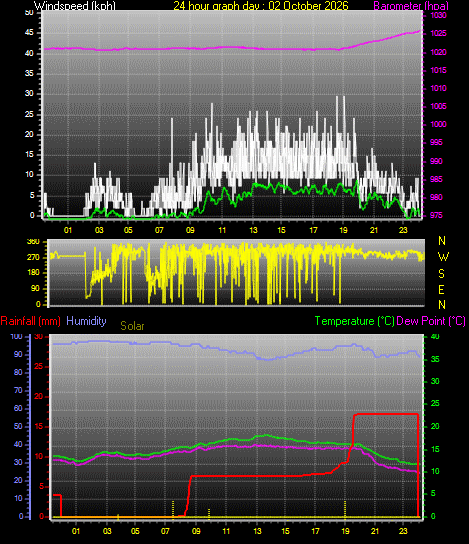The width and height of the screenshot is (469, 544).
Task: Click the 25 value on windspeed axis
Action: [x=29, y=114]
